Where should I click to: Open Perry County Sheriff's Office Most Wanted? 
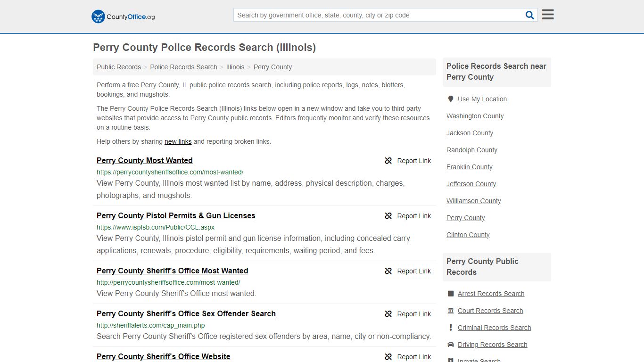pyautogui.click(x=173, y=271)
